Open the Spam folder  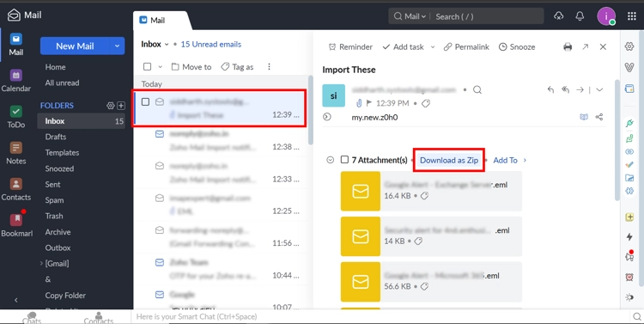click(54, 200)
